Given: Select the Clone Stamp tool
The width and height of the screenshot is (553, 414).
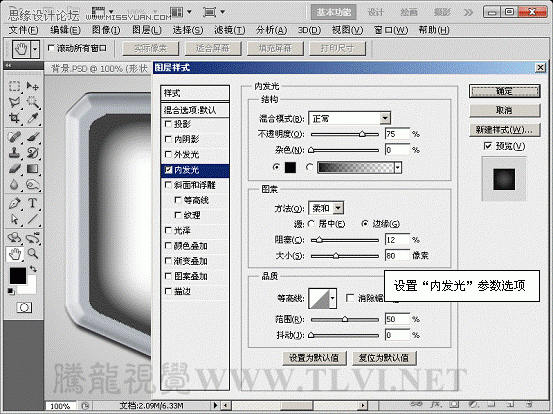Looking at the screenshot, I should pyautogui.click(x=14, y=152).
